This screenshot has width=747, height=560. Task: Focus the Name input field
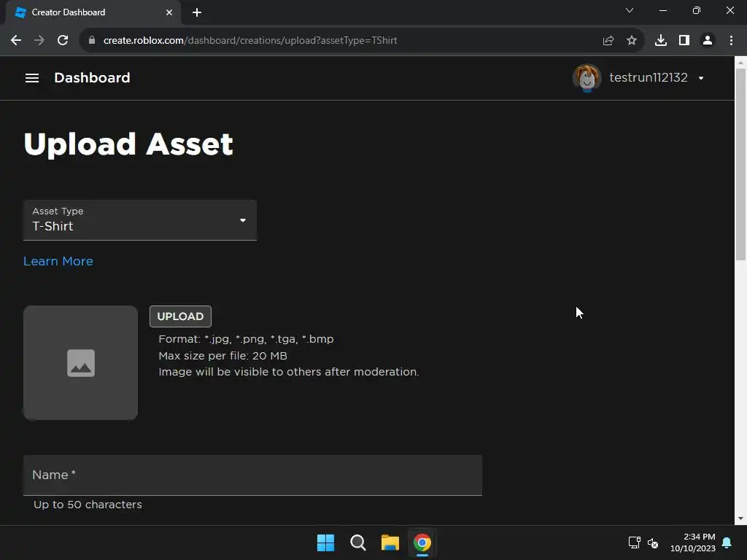(x=252, y=475)
